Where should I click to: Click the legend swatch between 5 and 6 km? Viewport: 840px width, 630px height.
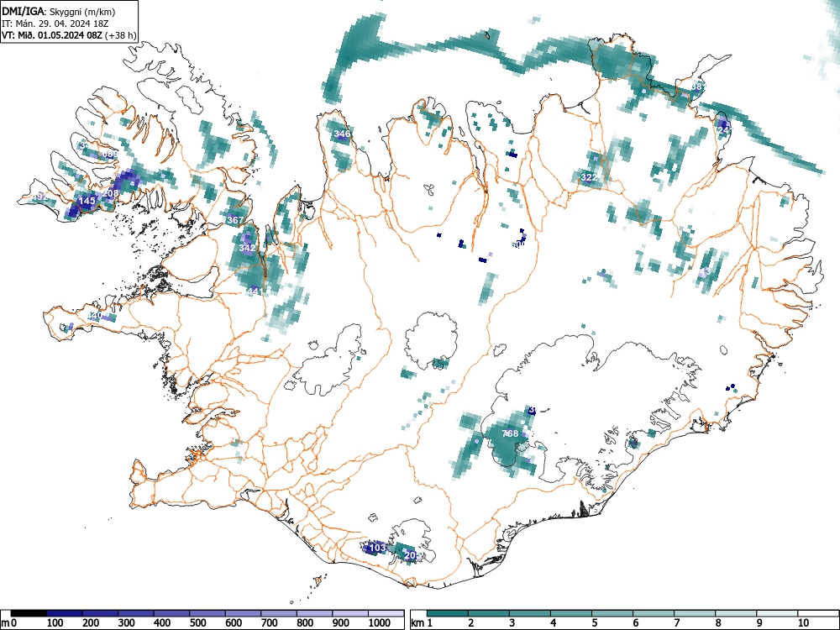point(612,613)
